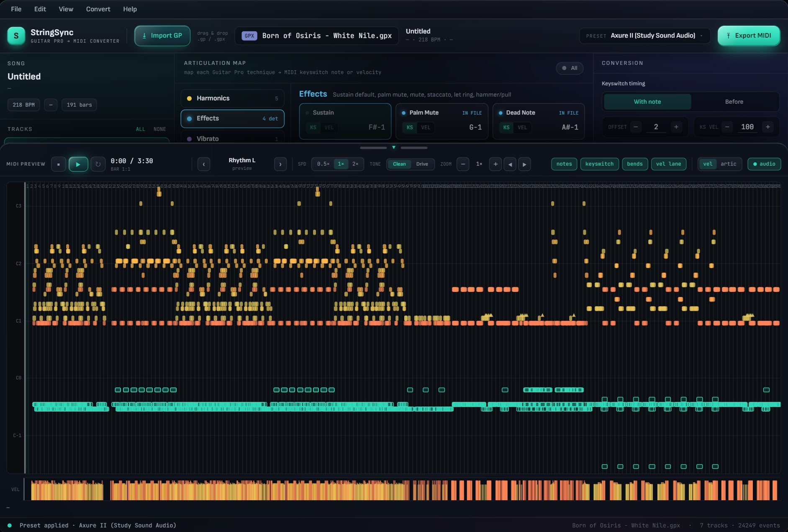Stop MIDI preview playback
788x532 pixels.
point(59,164)
